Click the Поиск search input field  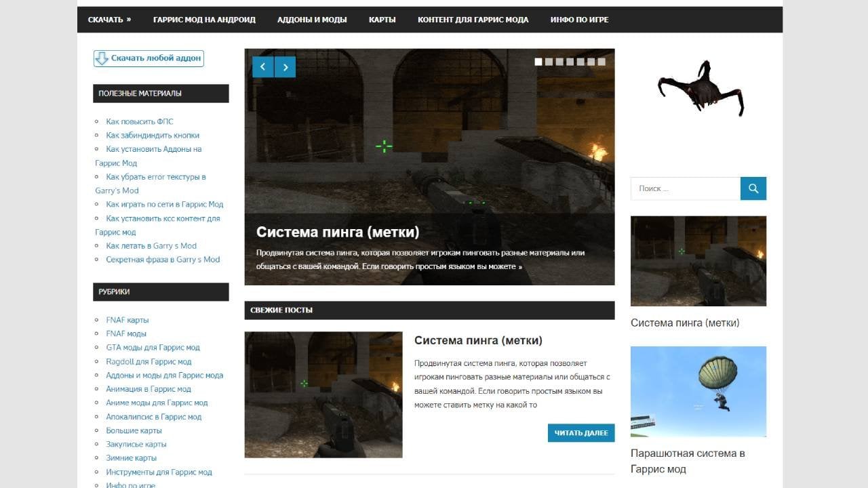(x=686, y=188)
